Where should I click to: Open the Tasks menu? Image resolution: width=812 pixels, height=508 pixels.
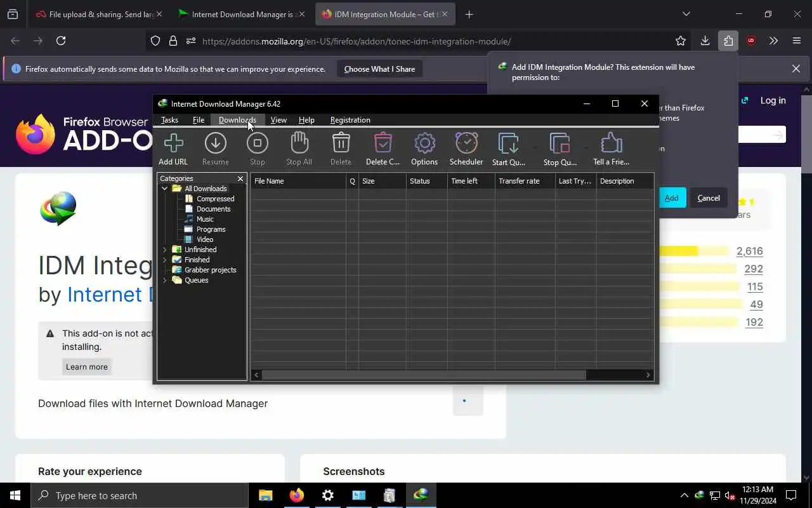click(169, 120)
